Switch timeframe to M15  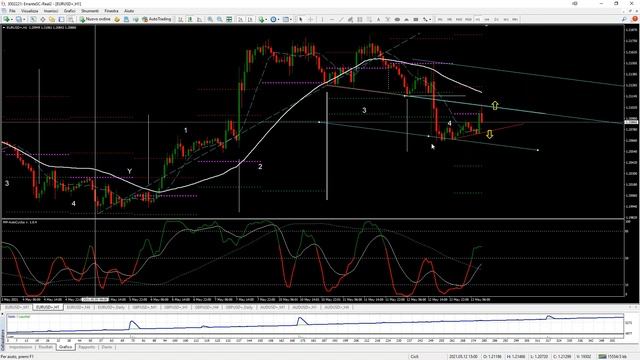(459, 19)
